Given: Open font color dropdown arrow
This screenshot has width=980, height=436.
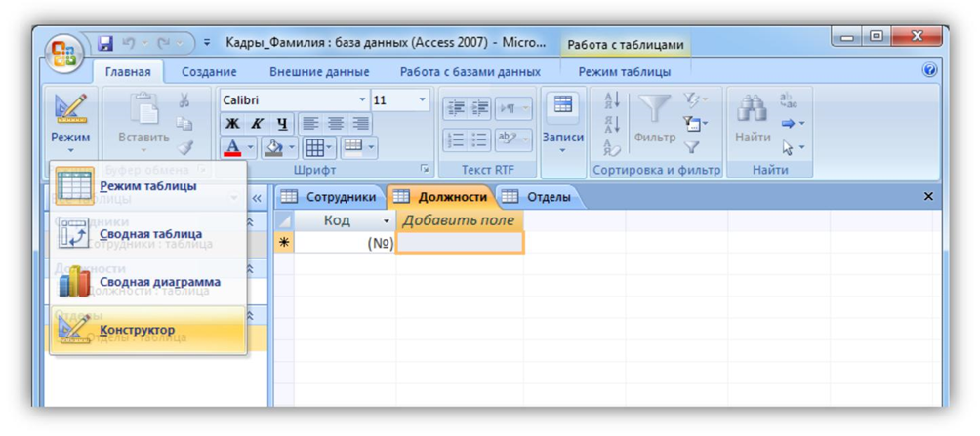Looking at the screenshot, I should pos(250,148).
